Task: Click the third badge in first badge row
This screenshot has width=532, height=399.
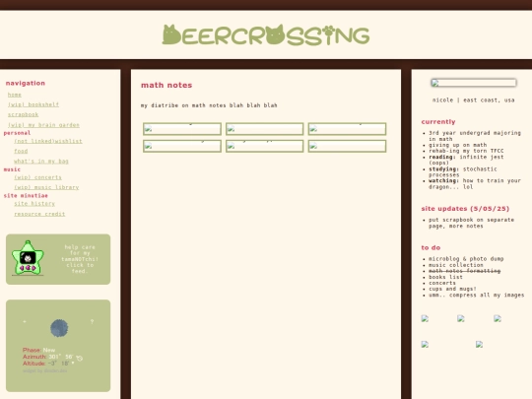Action: (x=498, y=318)
